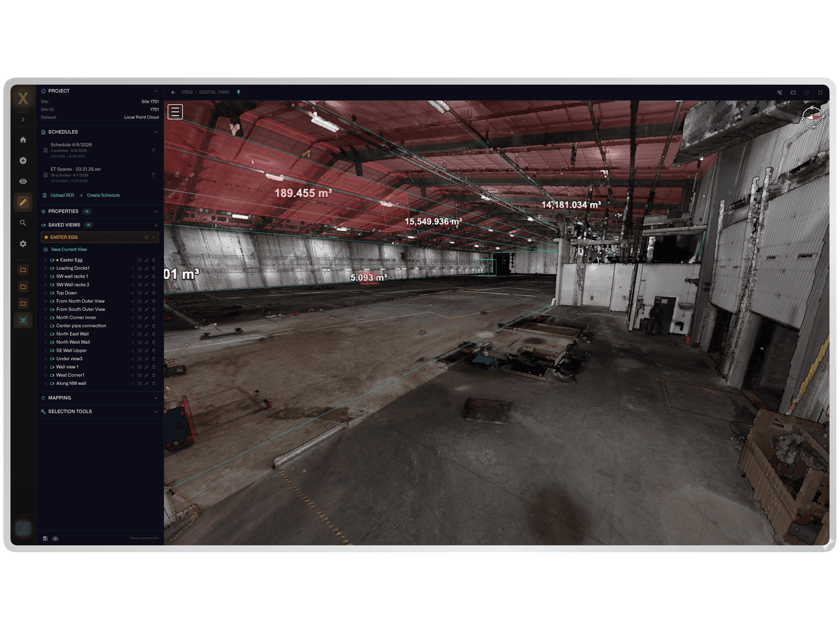
Task: Focus EASTER EGG banner's target icon
Action: click(147, 237)
